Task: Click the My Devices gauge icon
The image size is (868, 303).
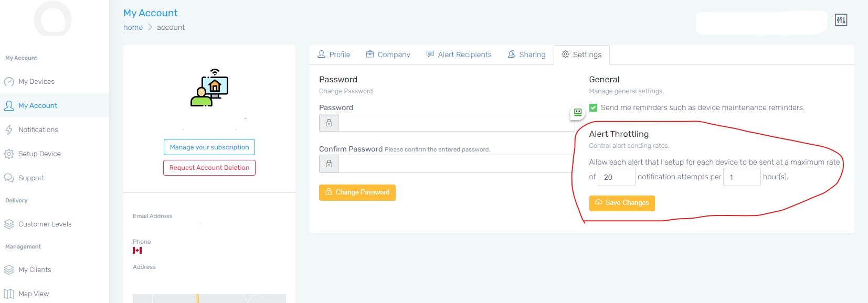Action: pos(9,82)
